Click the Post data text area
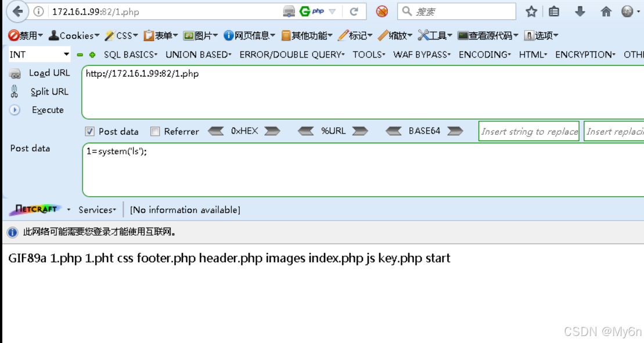This screenshot has height=343, width=644. click(363, 170)
